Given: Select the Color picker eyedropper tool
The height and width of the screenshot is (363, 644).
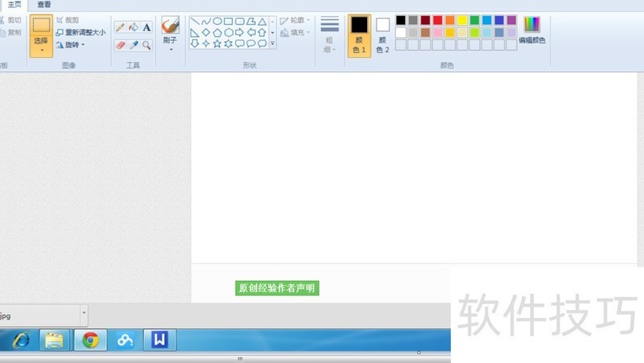Looking at the screenshot, I should pyautogui.click(x=134, y=45).
